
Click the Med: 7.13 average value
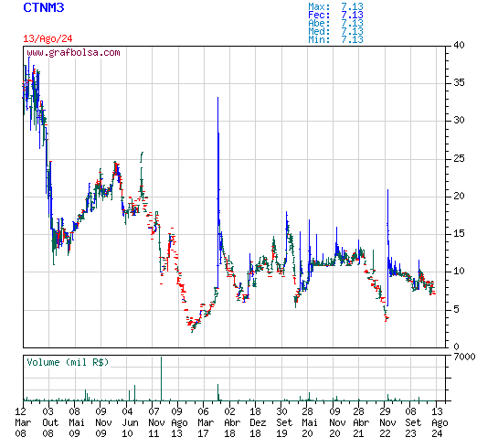tap(335, 31)
